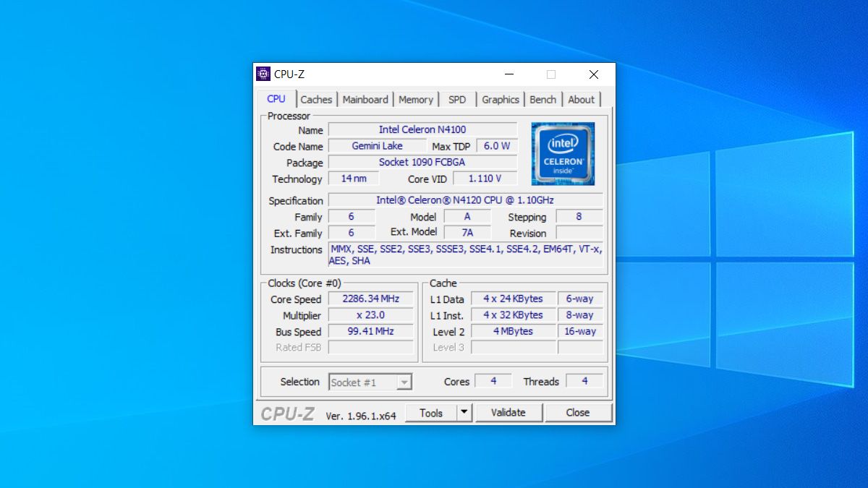Select the CPU tab
Viewport: 868px width, 488px height.
(276, 99)
